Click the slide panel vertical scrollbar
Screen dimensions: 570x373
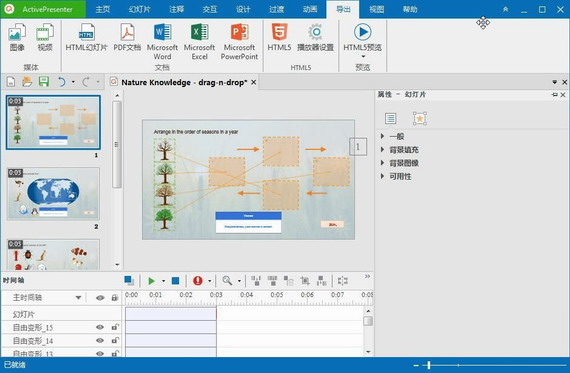click(117, 145)
